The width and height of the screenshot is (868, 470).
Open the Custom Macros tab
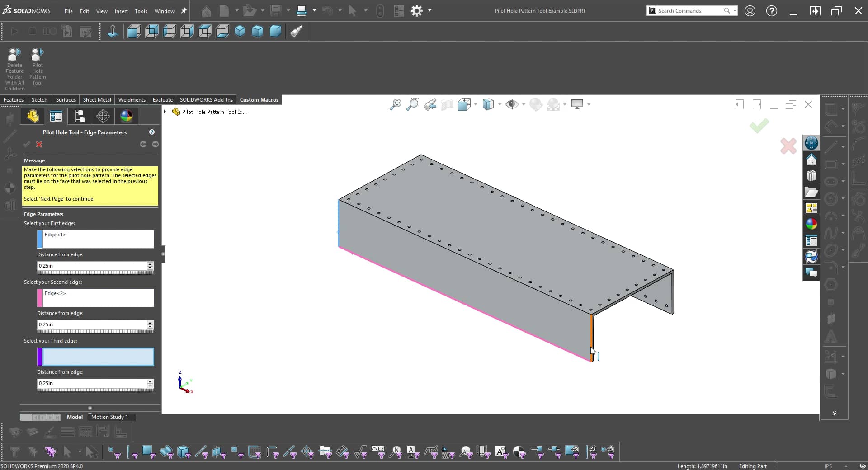pyautogui.click(x=259, y=99)
